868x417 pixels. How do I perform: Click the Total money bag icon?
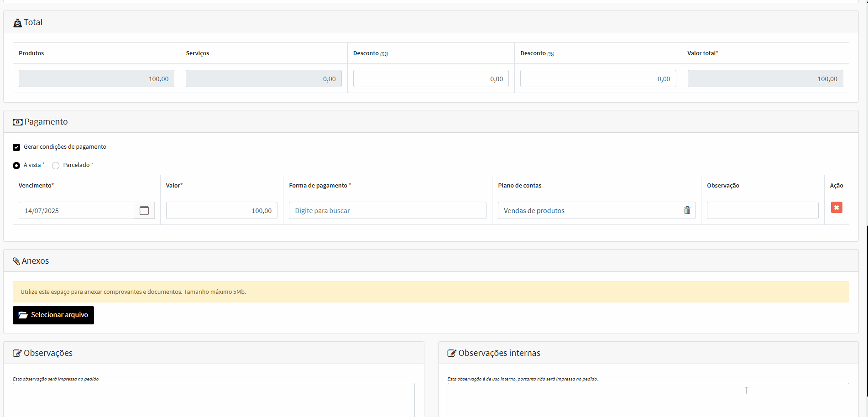click(x=17, y=23)
